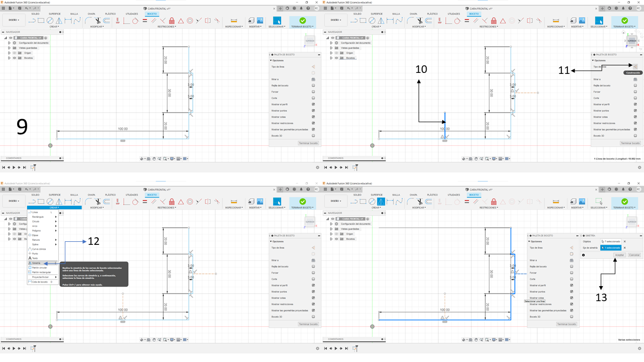
Task: Click Cancelar in the SIMETRÍA dialog
Action: click(x=634, y=255)
